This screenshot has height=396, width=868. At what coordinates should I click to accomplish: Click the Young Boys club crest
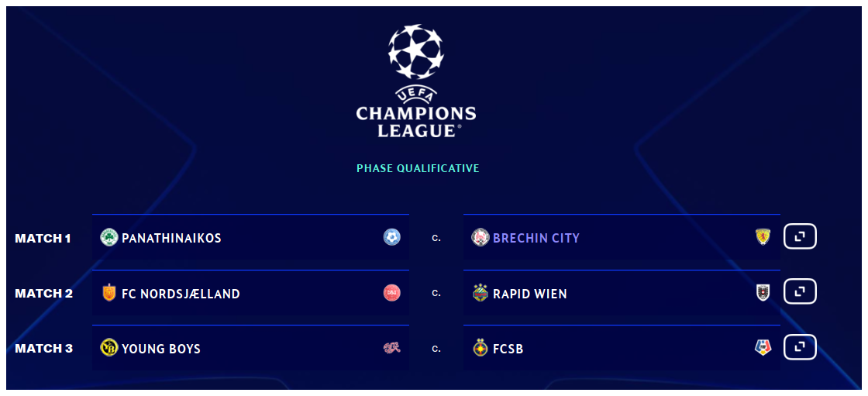coord(109,348)
